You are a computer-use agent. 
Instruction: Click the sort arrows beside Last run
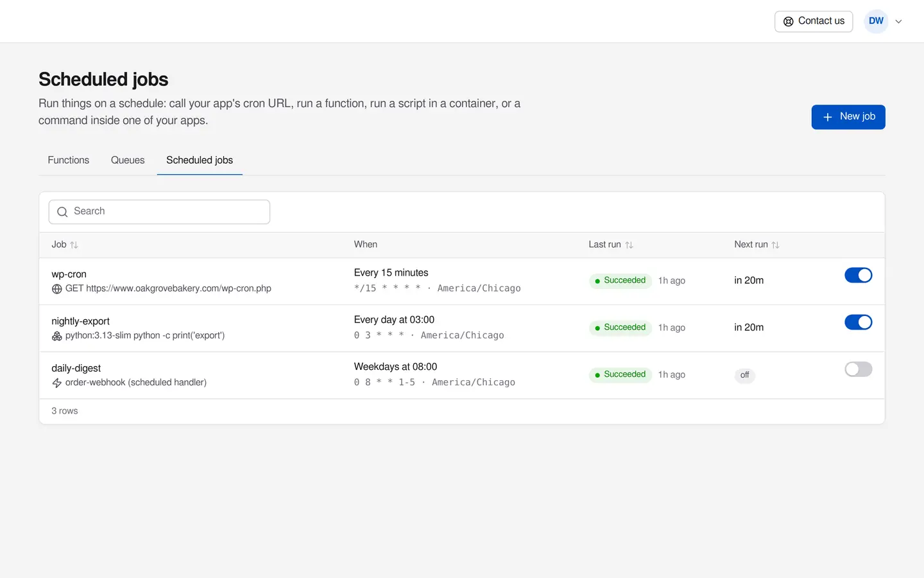coord(629,245)
